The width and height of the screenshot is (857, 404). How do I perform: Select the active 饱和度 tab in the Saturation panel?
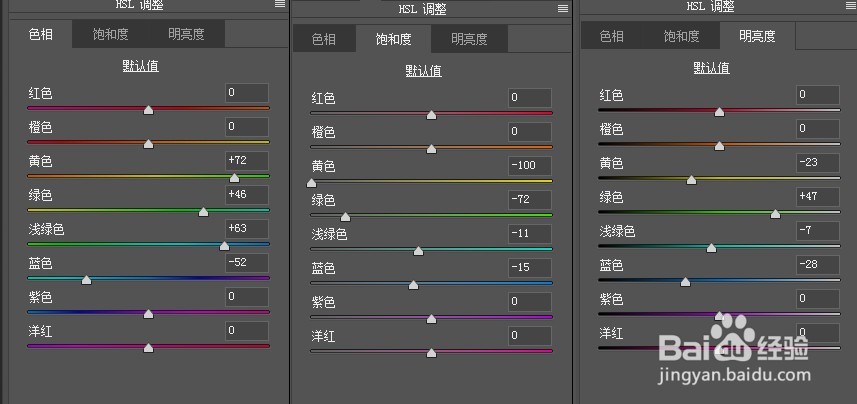(x=394, y=39)
